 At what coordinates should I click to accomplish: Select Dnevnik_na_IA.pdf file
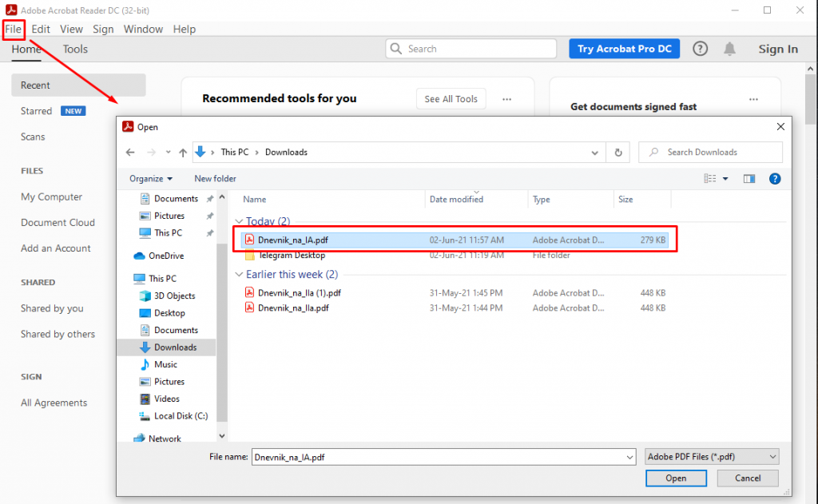[455, 240]
